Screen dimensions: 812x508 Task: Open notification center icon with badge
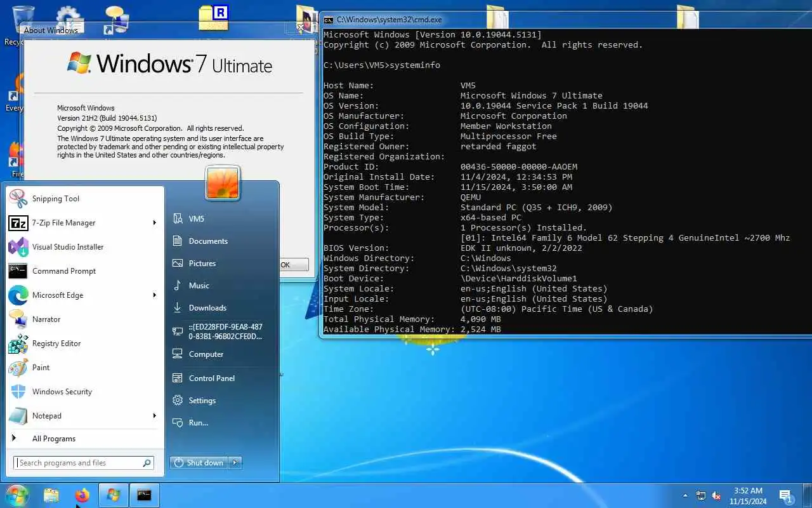click(x=787, y=495)
